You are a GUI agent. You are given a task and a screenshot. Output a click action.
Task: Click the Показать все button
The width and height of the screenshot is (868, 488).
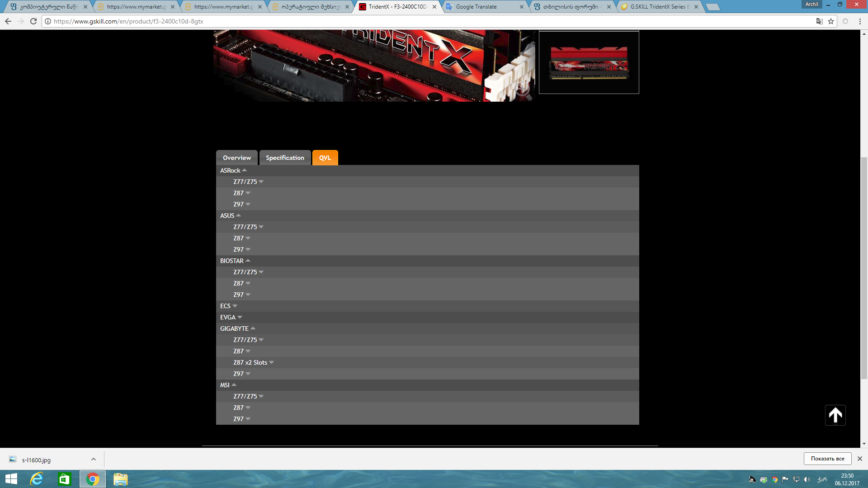[x=827, y=459]
